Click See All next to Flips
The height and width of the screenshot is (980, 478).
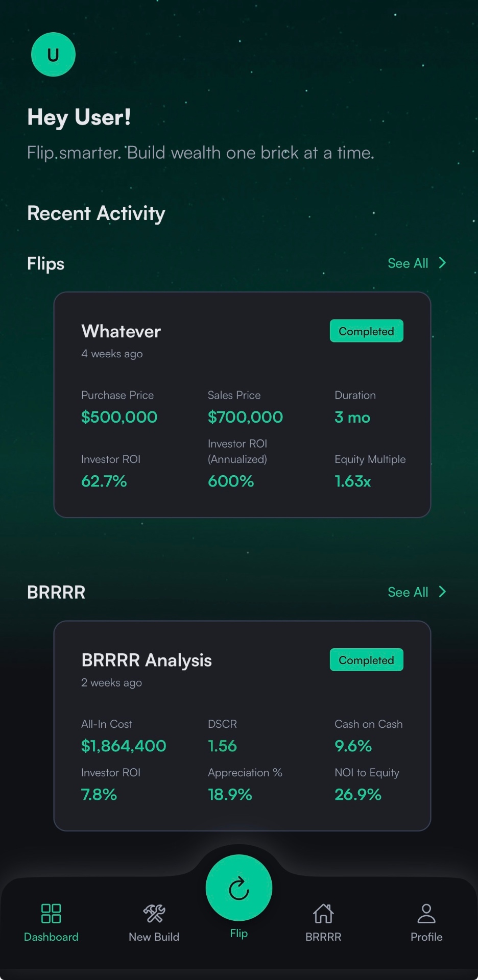pos(408,263)
